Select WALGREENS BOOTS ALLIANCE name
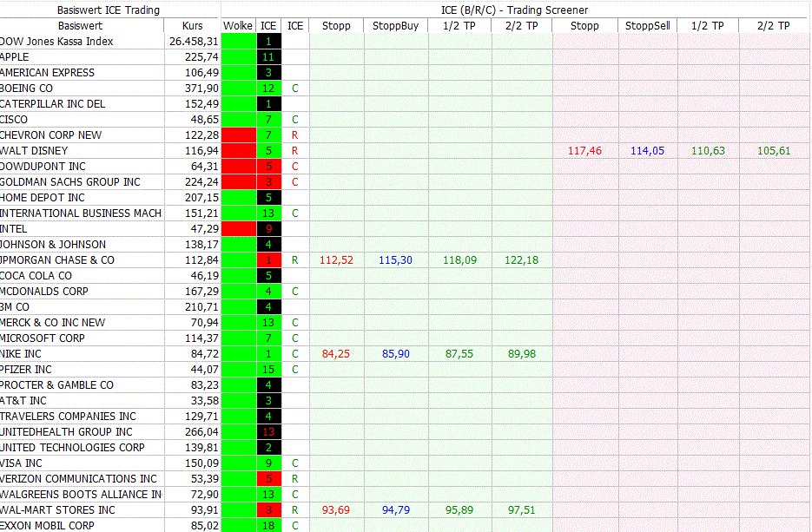812x532 pixels. click(x=81, y=494)
